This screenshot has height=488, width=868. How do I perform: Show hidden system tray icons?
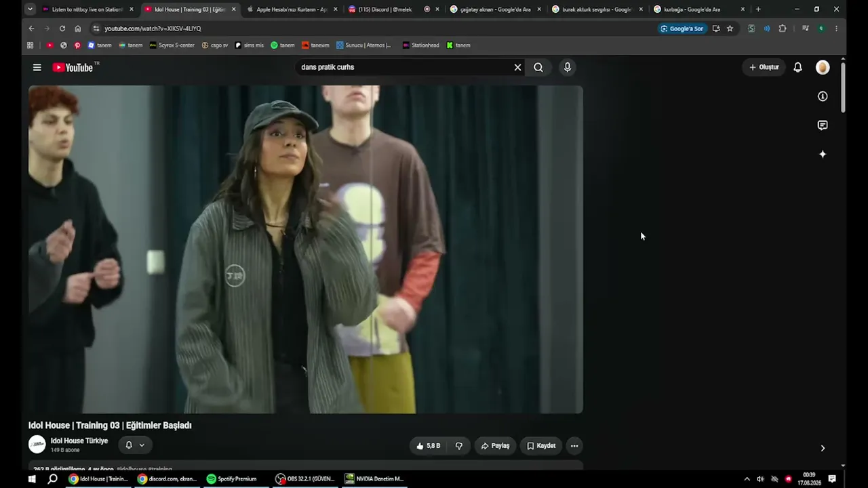[x=747, y=479]
